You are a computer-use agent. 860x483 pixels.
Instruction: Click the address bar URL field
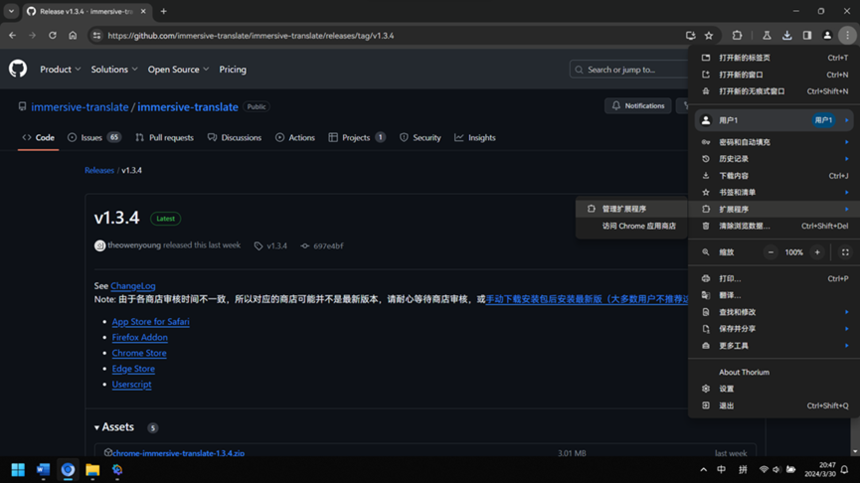pos(392,36)
